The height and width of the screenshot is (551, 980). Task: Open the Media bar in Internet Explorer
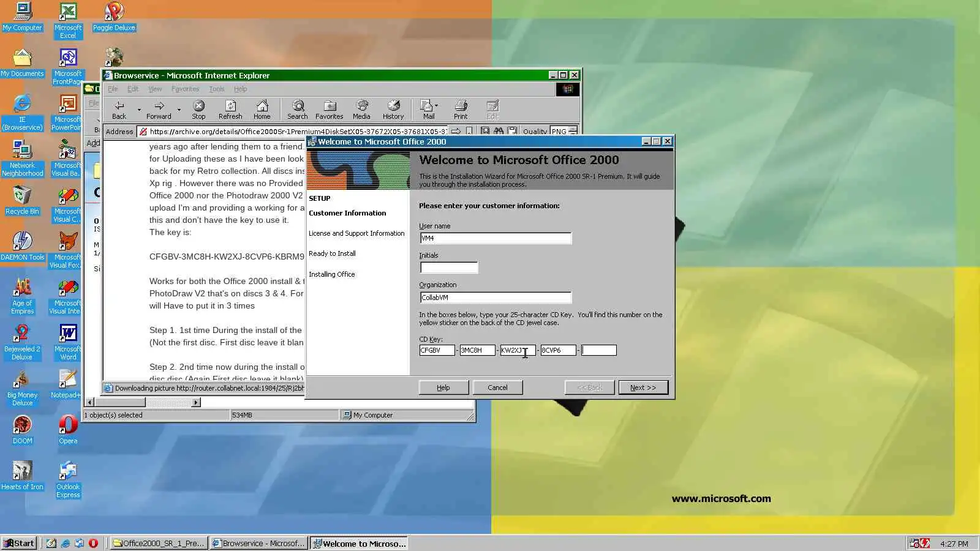pos(361,110)
